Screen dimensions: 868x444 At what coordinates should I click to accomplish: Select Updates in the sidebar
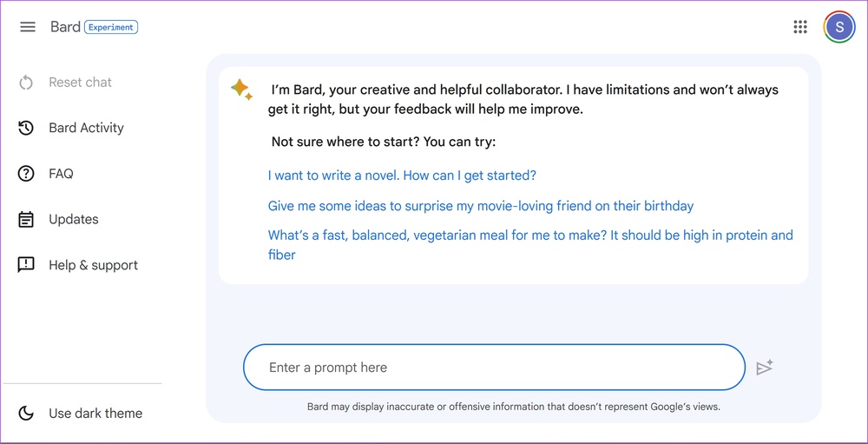74,220
